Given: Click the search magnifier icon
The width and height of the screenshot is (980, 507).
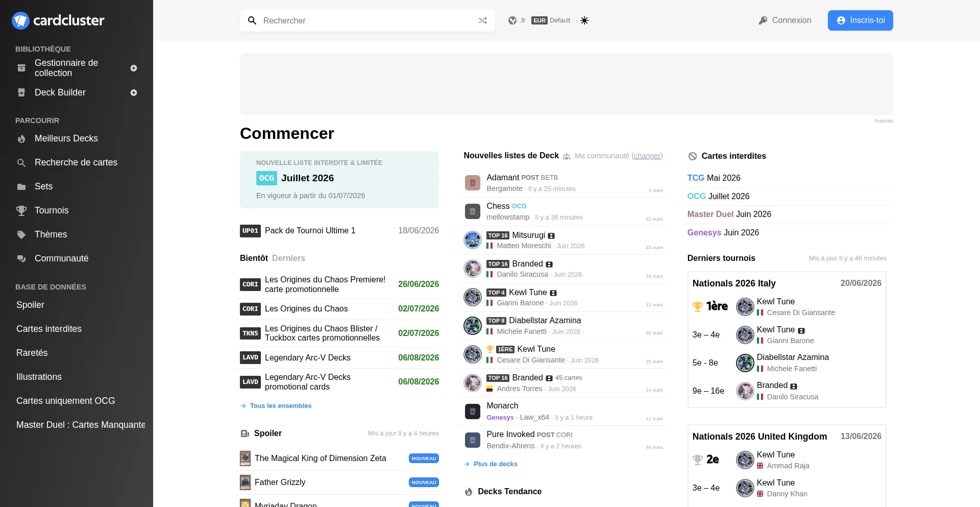Looking at the screenshot, I should [x=252, y=20].
